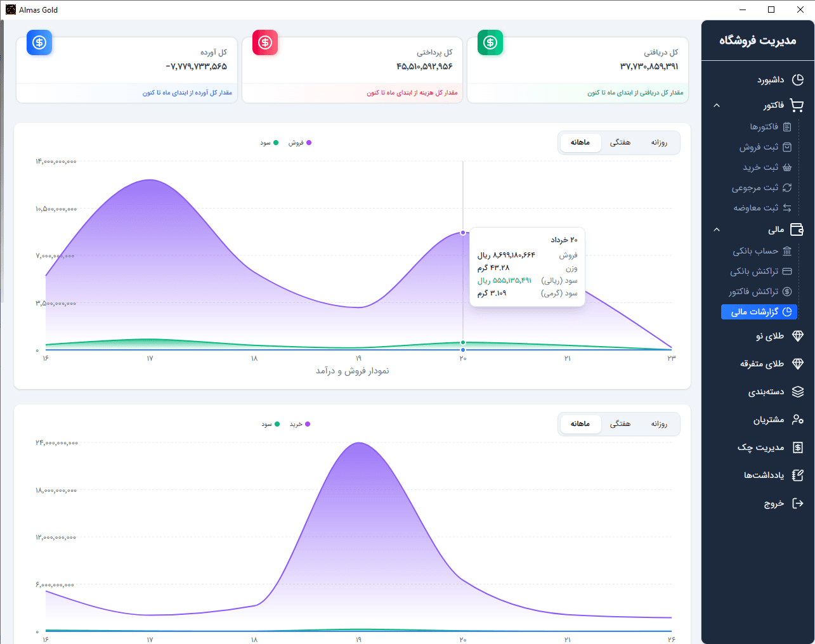Image resolution: width=815 pixels, height=644 pixels.
Task: Click the فاکتور shopping cart icon
Action: point(797,105)
